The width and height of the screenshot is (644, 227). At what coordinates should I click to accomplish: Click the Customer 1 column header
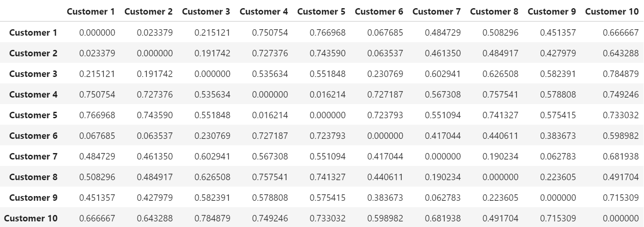(x=91, y=12)
